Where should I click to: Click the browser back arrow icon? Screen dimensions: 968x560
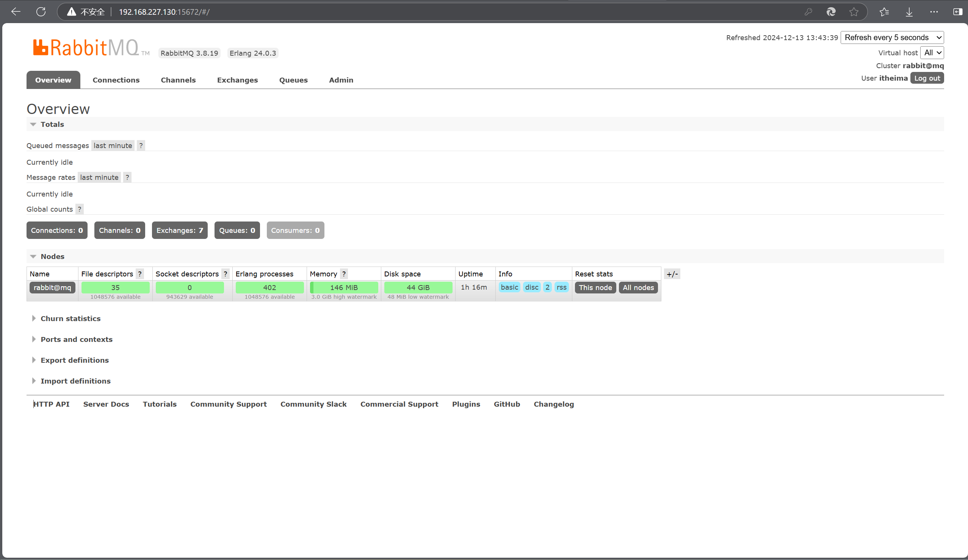(x=16, y=11)
